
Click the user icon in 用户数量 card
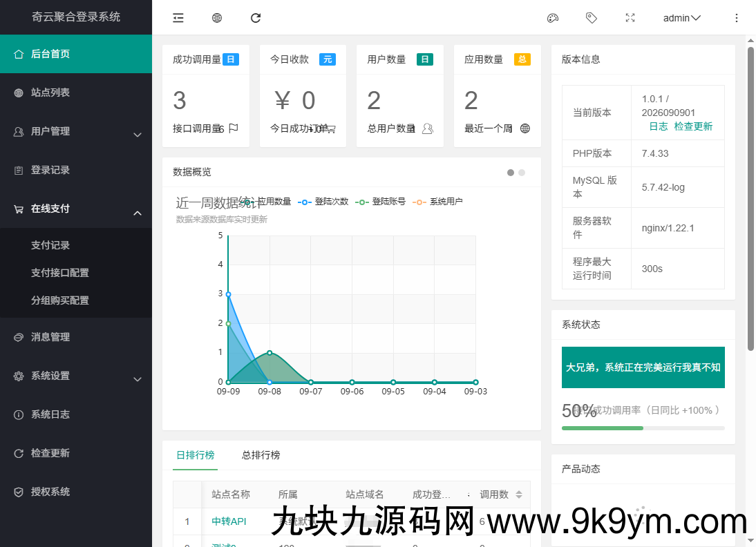tap(428, 128)
